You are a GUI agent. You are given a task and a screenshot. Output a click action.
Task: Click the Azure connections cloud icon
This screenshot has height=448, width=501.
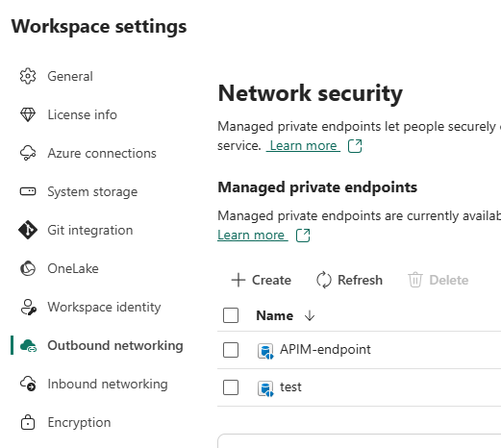coord(28,153)
